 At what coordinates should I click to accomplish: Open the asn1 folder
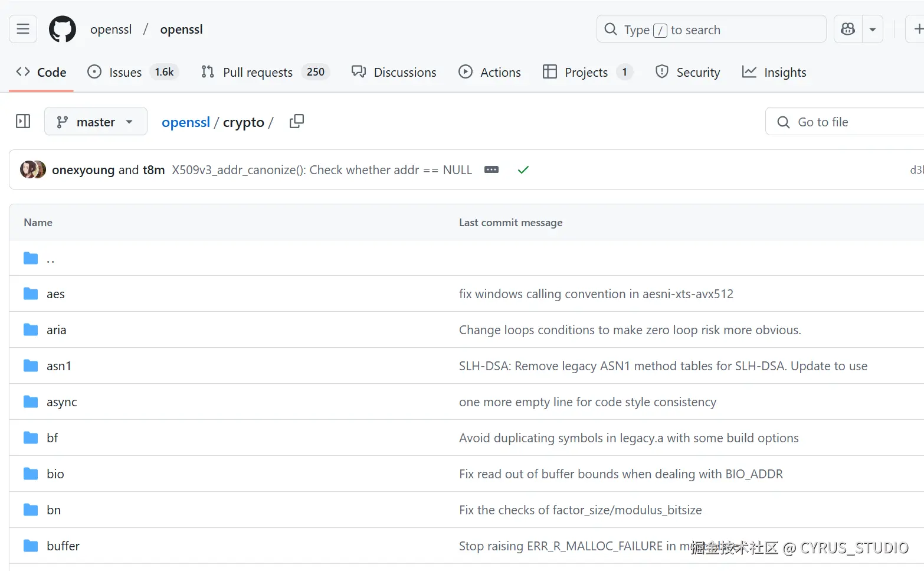pos(59,366)
